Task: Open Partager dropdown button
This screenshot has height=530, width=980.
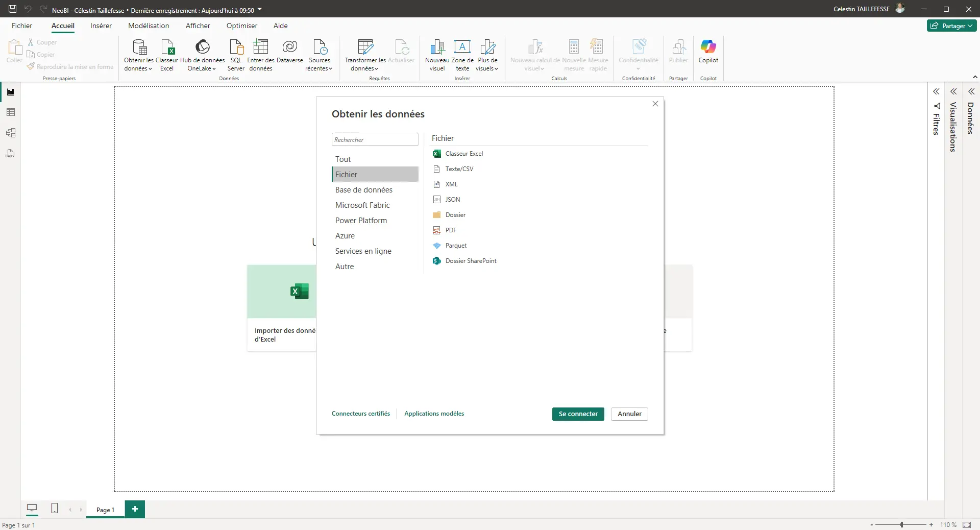Action: (952, 26)
